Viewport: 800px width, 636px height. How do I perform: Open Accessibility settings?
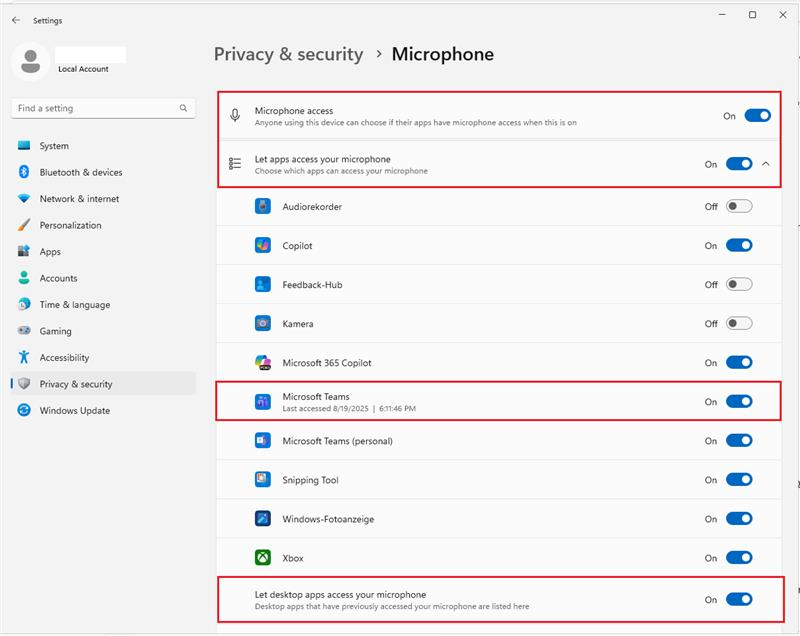(103, 357)
